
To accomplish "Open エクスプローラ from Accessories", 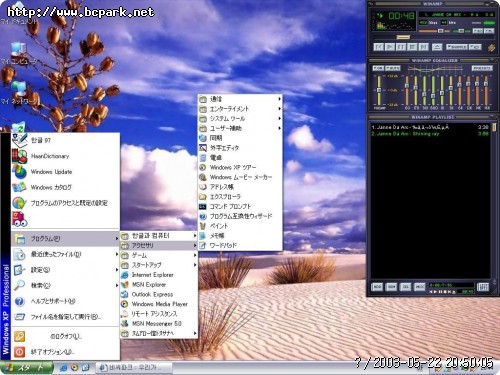I will pyautogui.click(x=240, y=197).
